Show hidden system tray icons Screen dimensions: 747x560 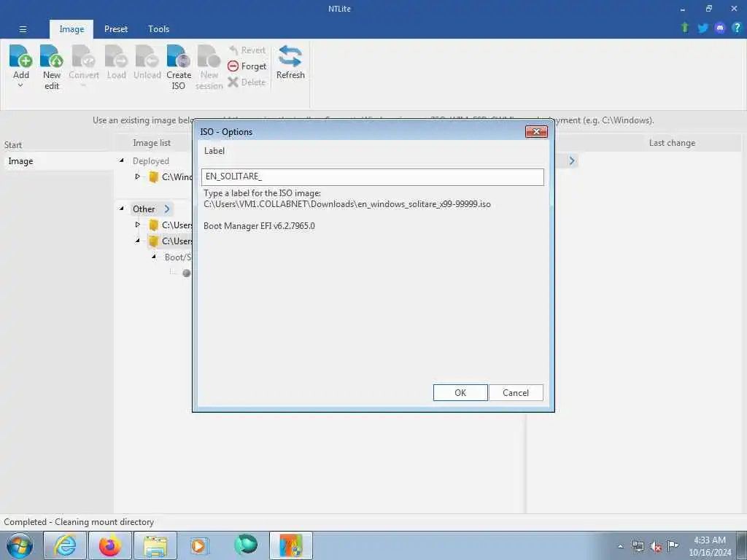tap(620, 546)
